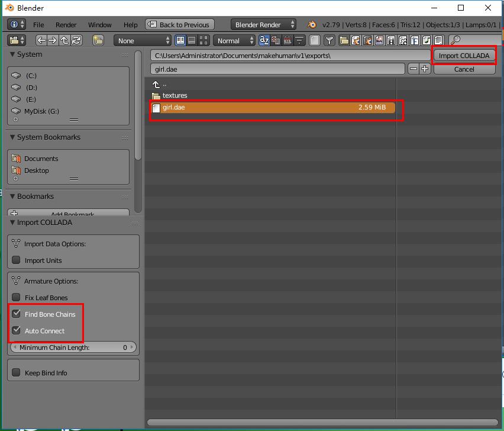Click the plus button to increment filename number
The height and width of the screenshot is (431, 504).
[425, 69]
